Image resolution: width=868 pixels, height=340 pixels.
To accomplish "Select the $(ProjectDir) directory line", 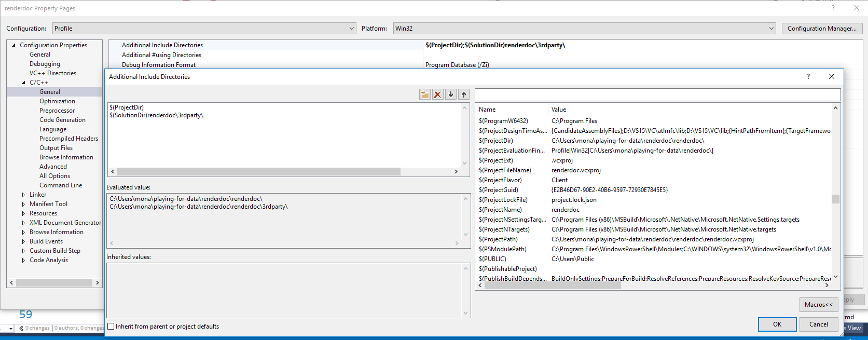I will coord(127,107).
